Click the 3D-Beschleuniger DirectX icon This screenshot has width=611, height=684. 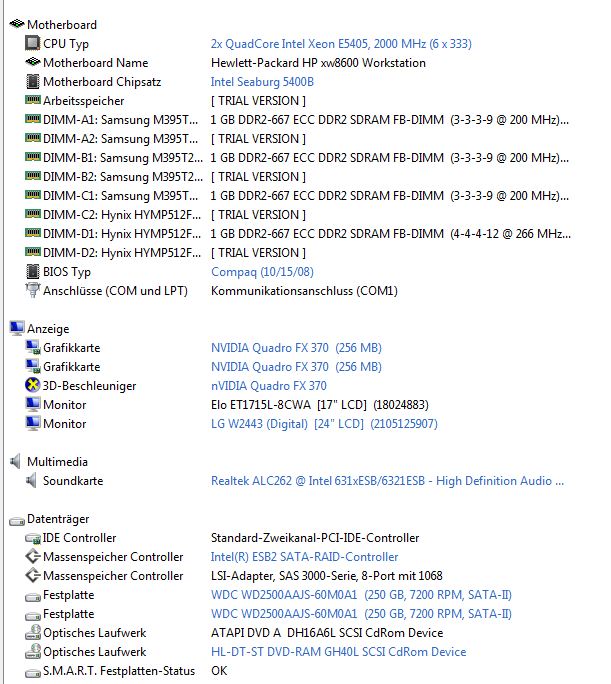pos(33,385)
